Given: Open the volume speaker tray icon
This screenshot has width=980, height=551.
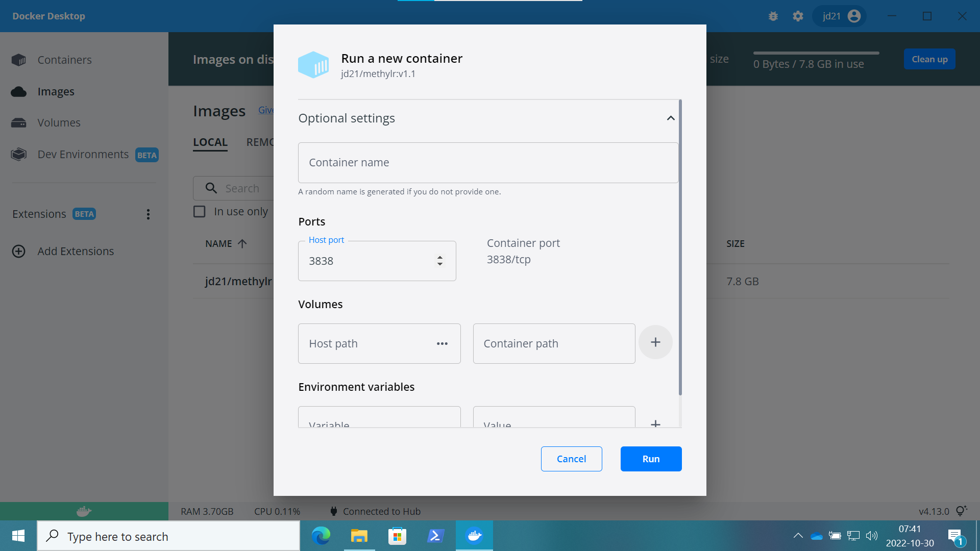Looking at the screenshot, I should (x=872, y=536).
